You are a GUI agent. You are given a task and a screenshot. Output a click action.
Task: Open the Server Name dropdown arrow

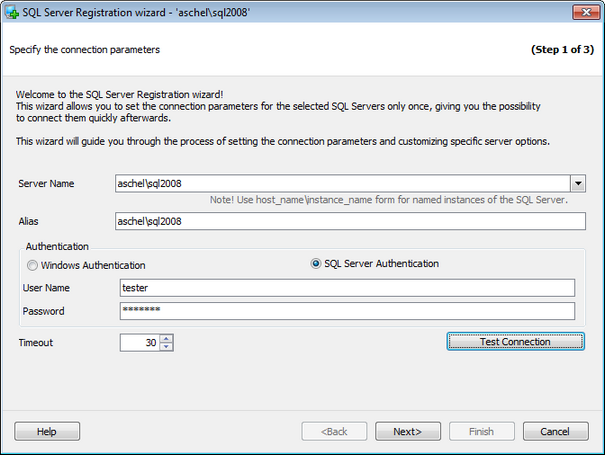[x=578, y=184]
